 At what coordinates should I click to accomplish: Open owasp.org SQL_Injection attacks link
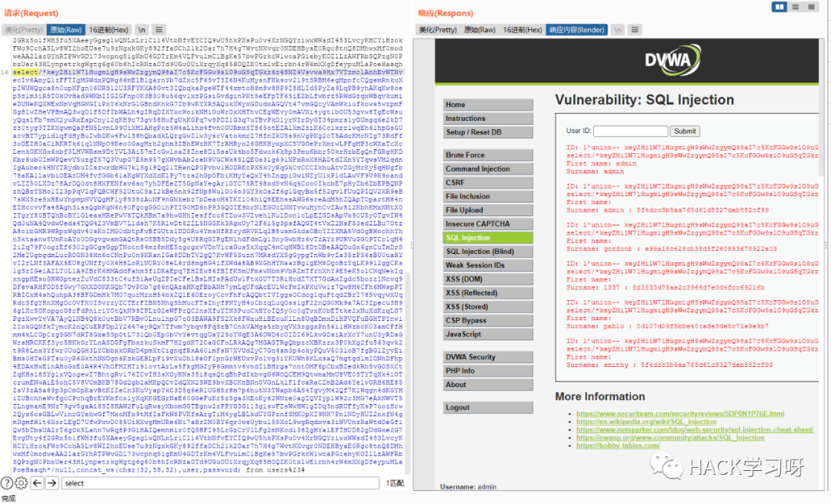[670, 438]
